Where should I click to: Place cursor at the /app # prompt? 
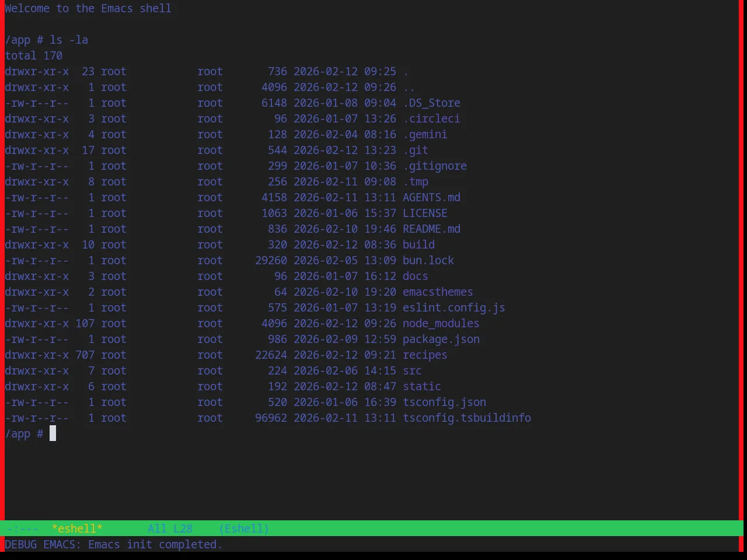(x=53, y=433)
